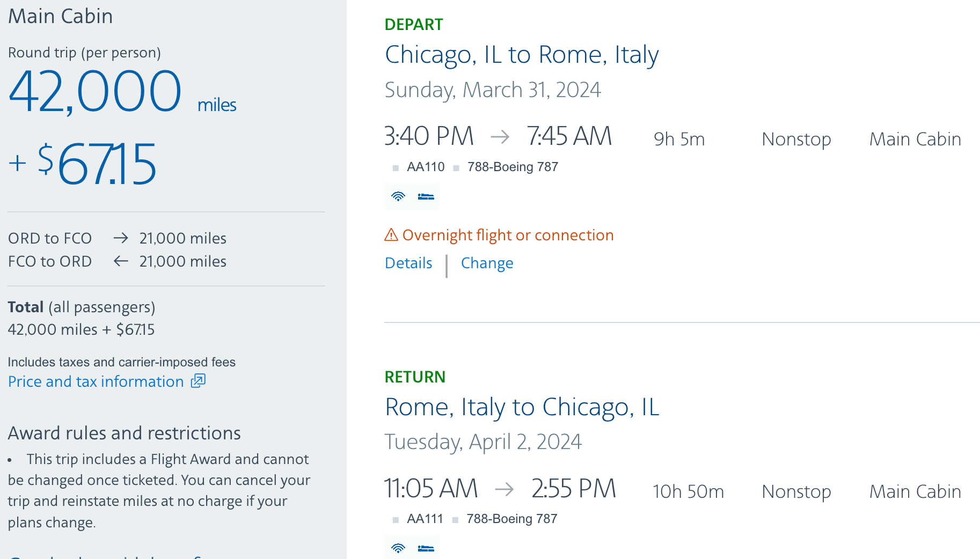Click the AA110 flight number
Screen dimensions: 980x559
[425, 167]
